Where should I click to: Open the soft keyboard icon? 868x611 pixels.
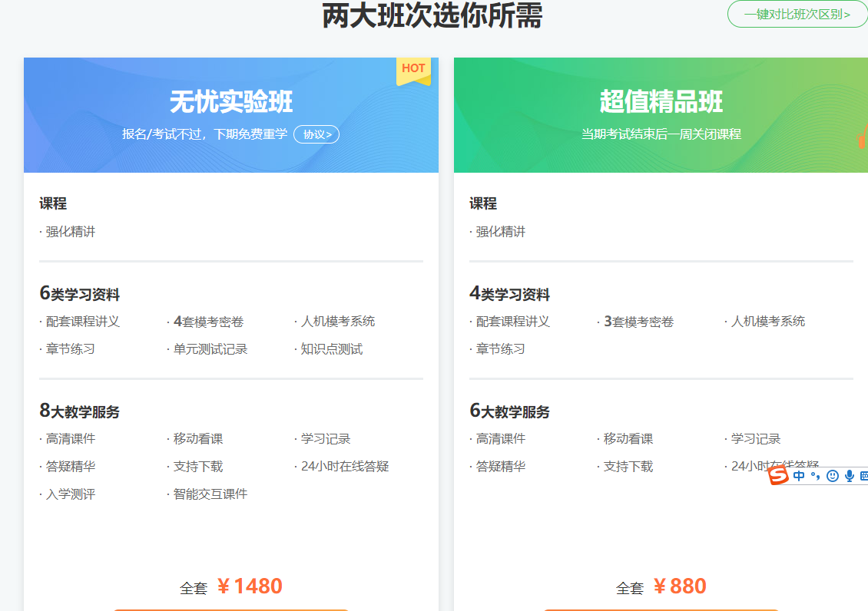pos(863,476)
